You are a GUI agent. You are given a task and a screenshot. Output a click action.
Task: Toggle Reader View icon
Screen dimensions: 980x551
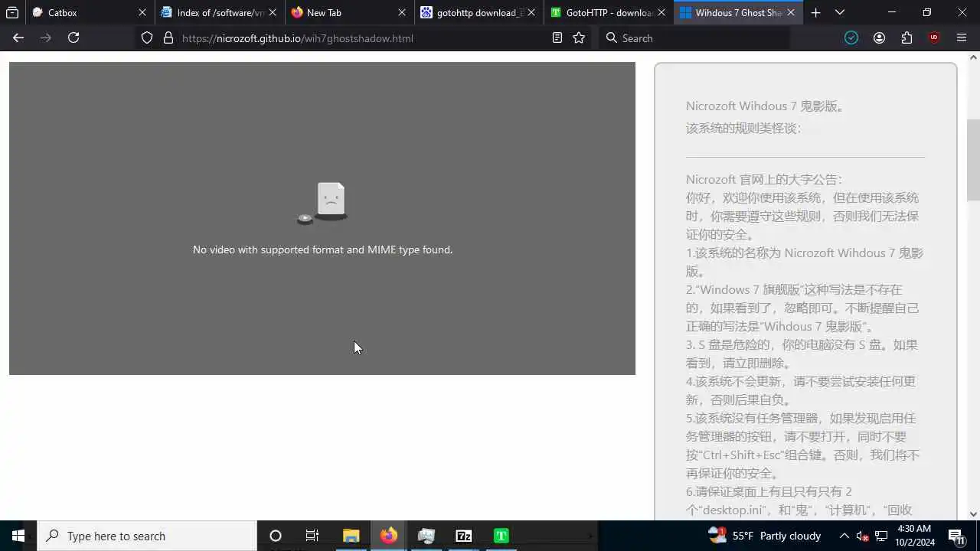click(x=557, y=37)
